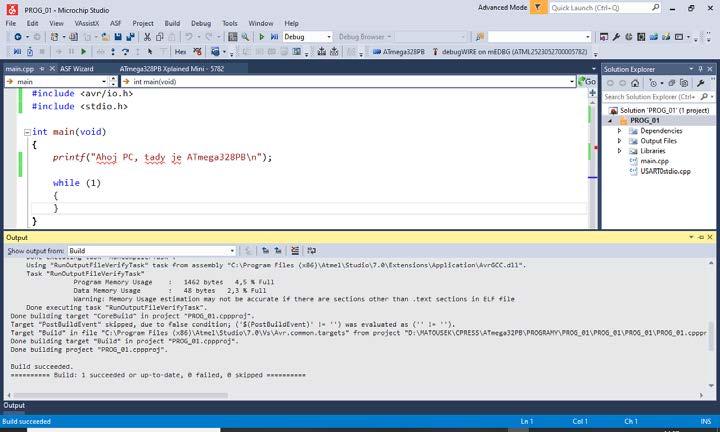
Task: Open the Edit menu
Action: 32,23
